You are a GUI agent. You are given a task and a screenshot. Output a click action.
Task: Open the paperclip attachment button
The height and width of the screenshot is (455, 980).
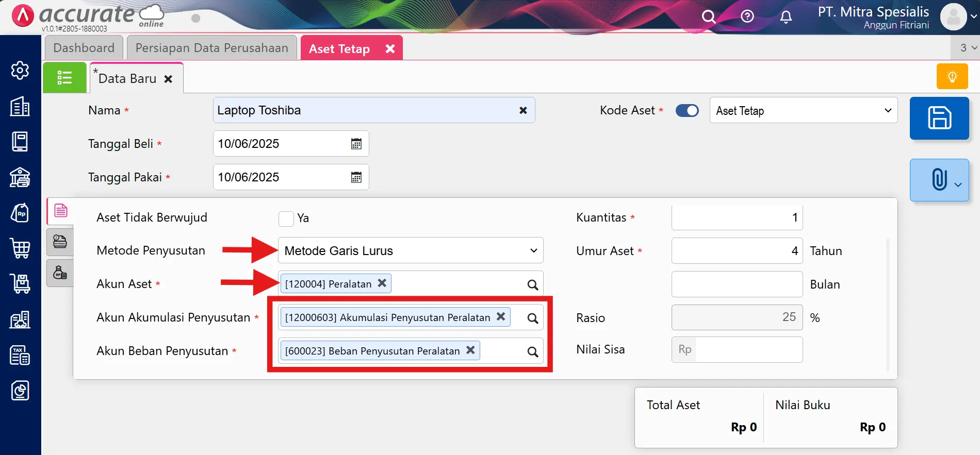pyautogui.click(x=939, y=180)
